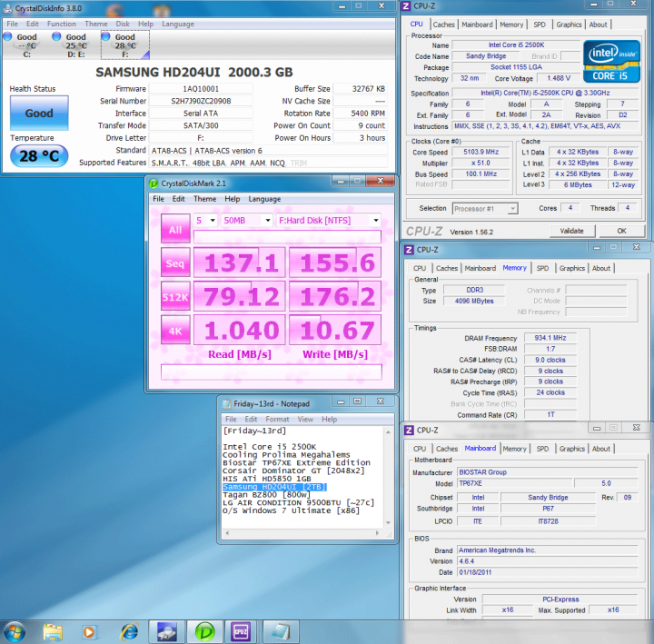Click Notepad vertical scrollbar up arrow
This screenshot has width=654, height=644.
[x=389, y=431]
